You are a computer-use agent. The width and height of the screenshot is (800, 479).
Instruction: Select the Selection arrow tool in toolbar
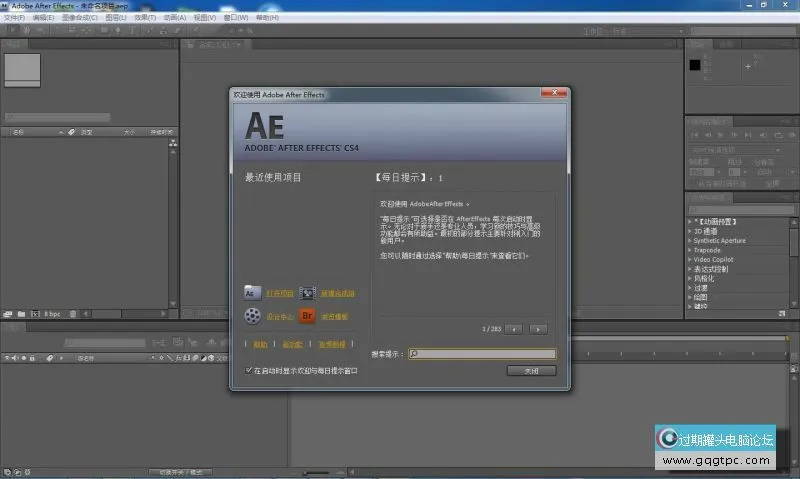(12, 31)
